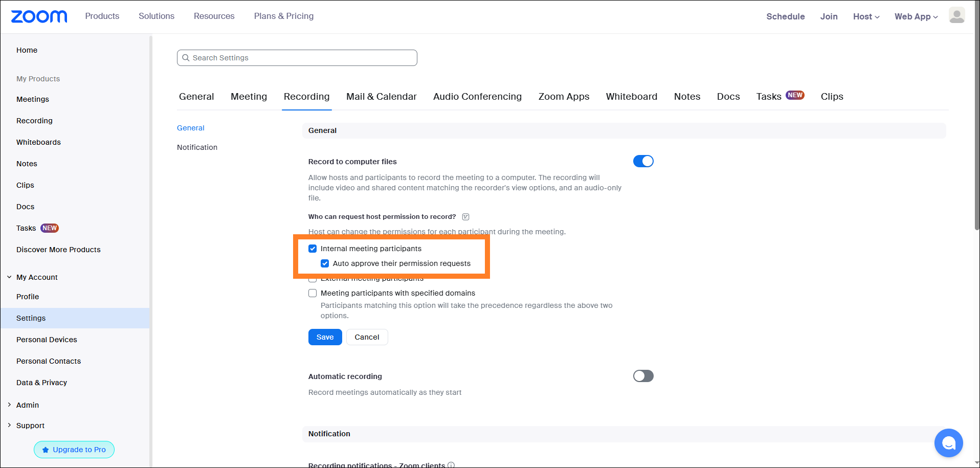Switch to the Clips tab
The image size is (980, 468).
(x=832, y=97)
